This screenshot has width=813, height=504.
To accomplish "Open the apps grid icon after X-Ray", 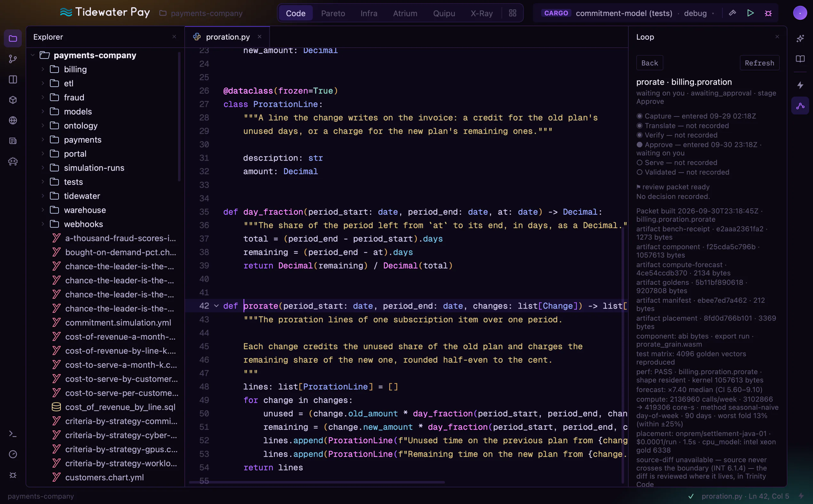I will [x=512, y=13].
